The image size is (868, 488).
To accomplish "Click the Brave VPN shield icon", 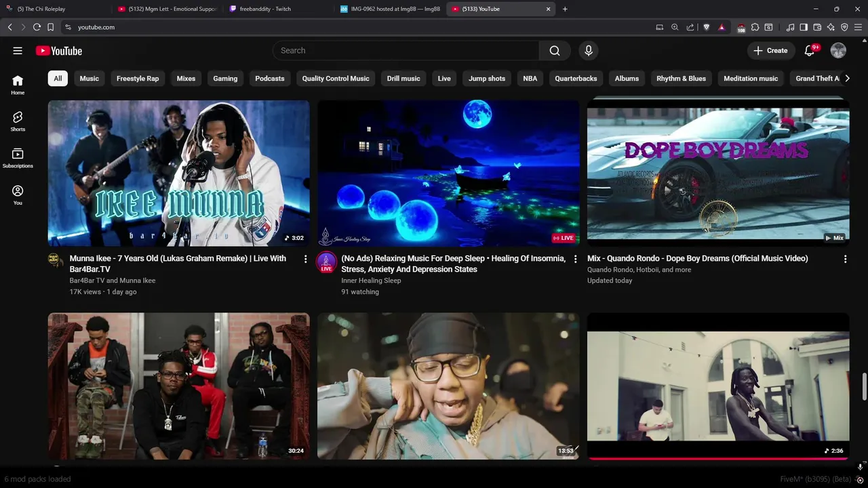I will [x=844, y=27].
